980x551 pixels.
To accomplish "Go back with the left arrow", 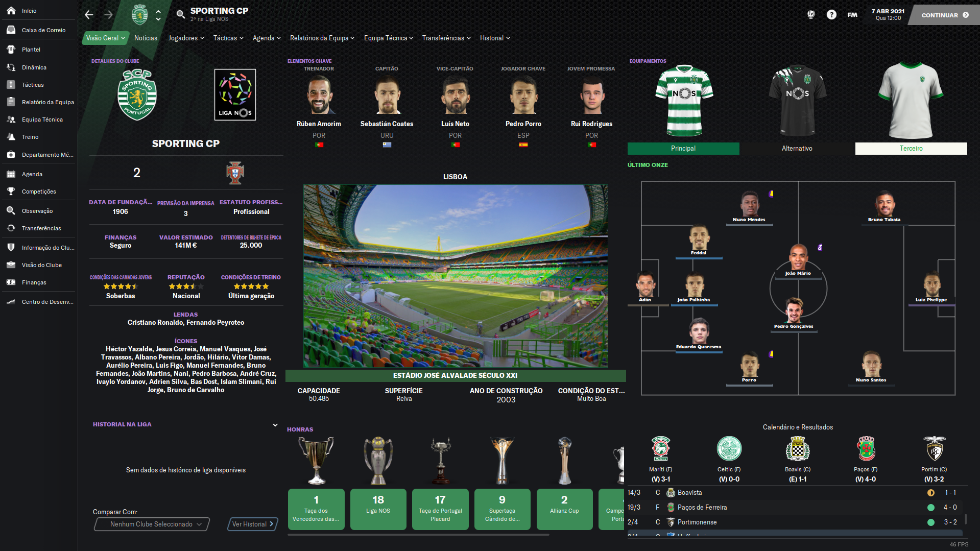I will (89, 15).
